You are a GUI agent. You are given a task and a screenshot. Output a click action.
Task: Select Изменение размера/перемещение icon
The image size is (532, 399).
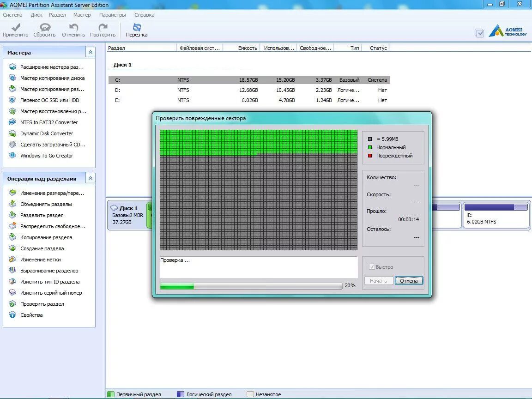(12, 193)
